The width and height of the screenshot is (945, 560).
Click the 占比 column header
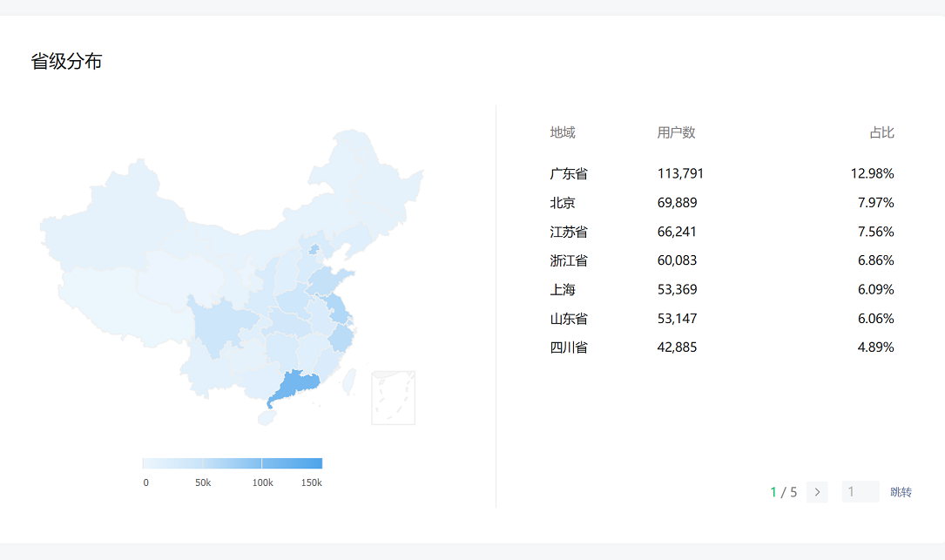point(881,132)
